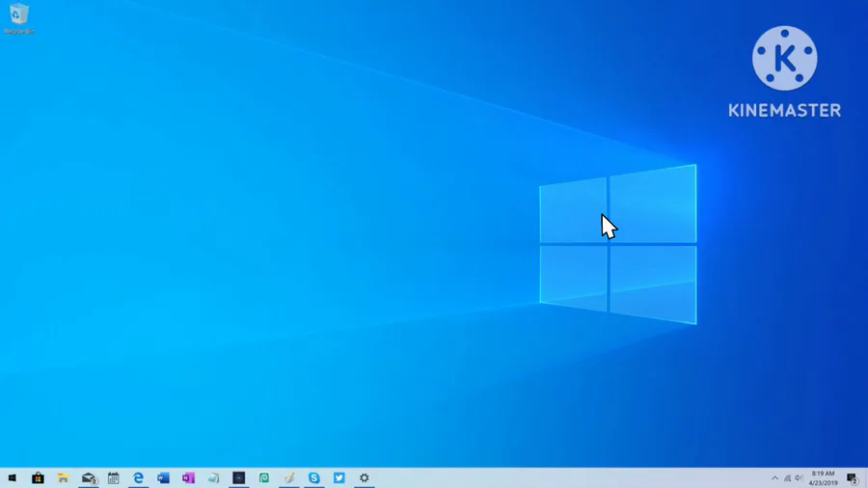The image size is (868, 488).
Task: Open the Windows Start menu
Action: [13, 478]
